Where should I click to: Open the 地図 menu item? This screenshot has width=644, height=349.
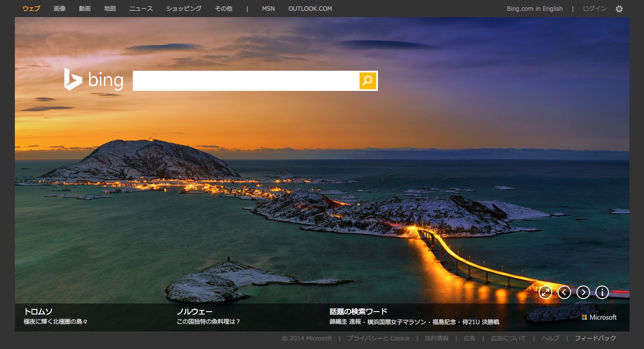point(110,9)
